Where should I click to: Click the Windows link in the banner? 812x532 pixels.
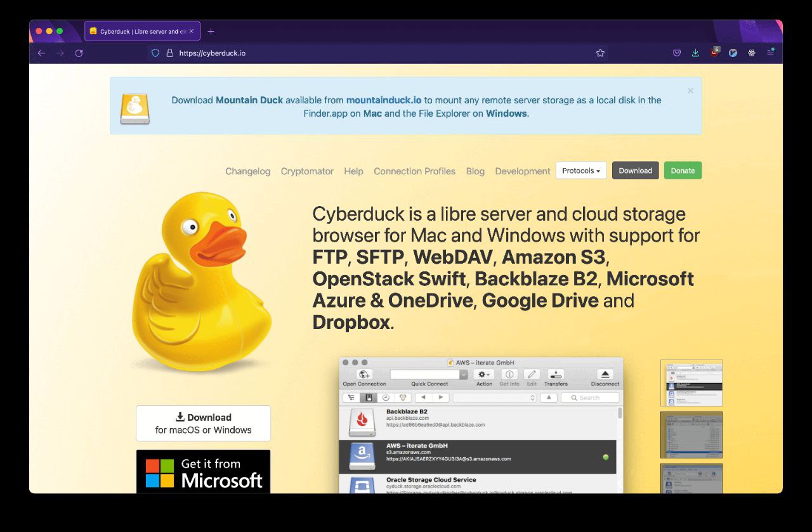(x=506, y=114)
